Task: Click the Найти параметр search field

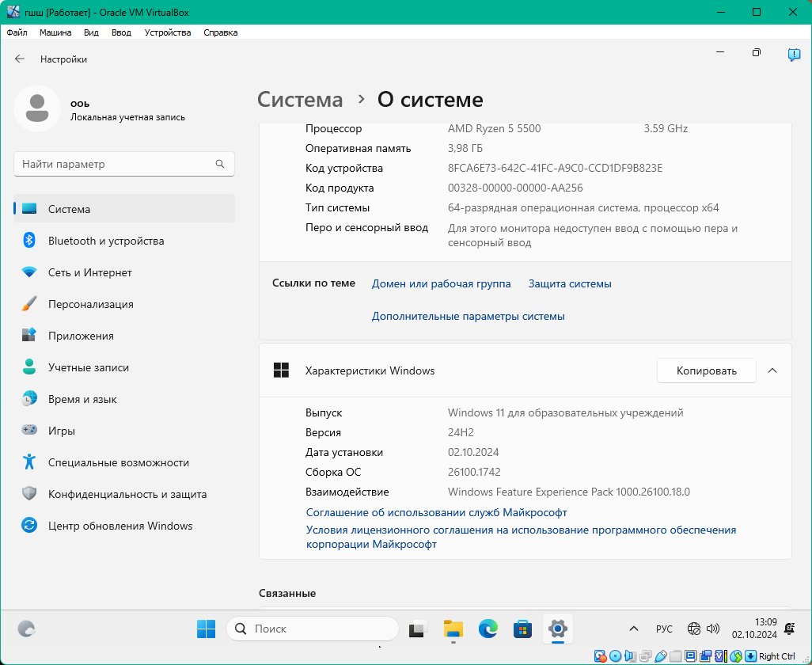Action: 115,165
